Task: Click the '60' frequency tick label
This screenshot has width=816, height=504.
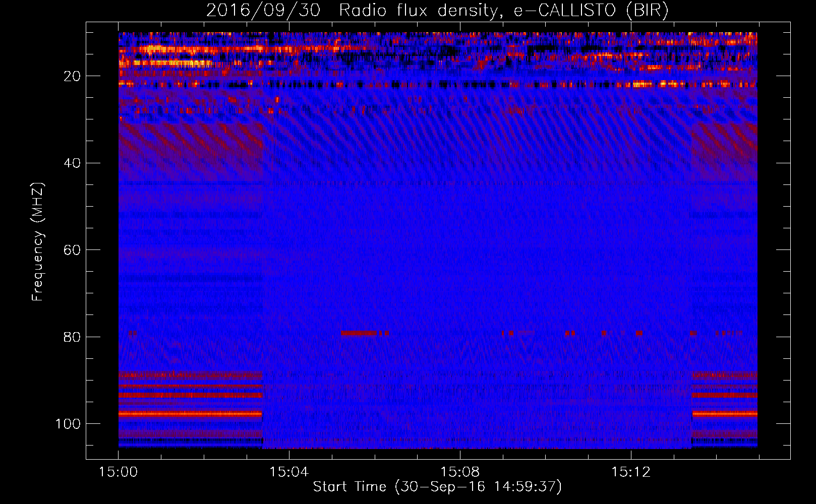Action: coord(73,250)
